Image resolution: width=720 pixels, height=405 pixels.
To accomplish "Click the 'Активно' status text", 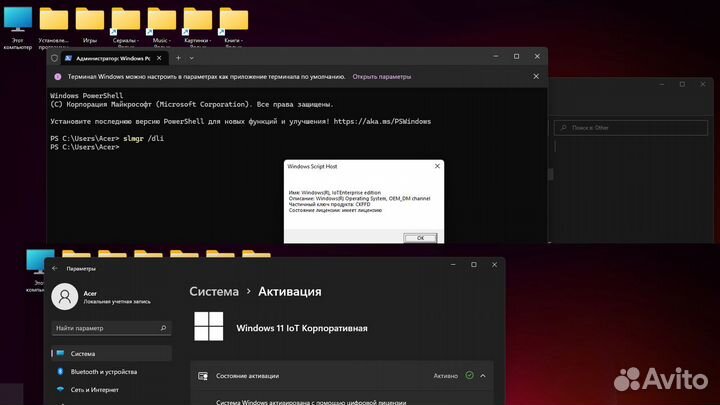I will coord(446,376).
